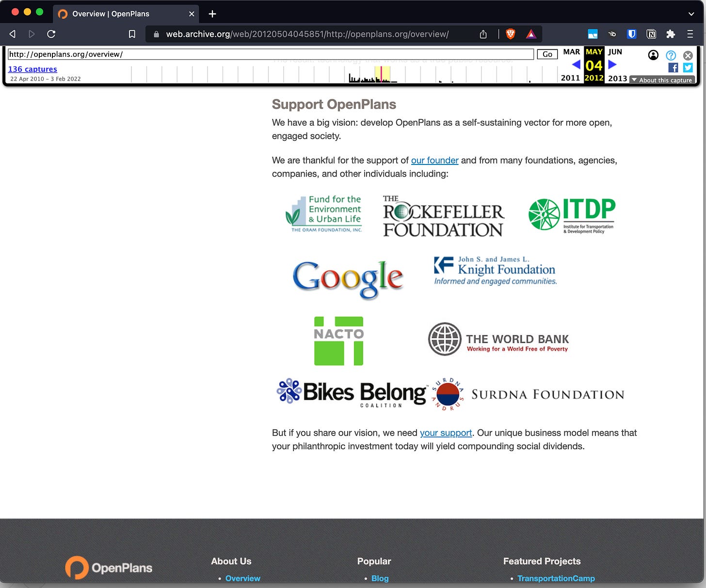Go to next Wayback capture arrow
The width and height of the screenshot is (706, 588).
(612, 64)
